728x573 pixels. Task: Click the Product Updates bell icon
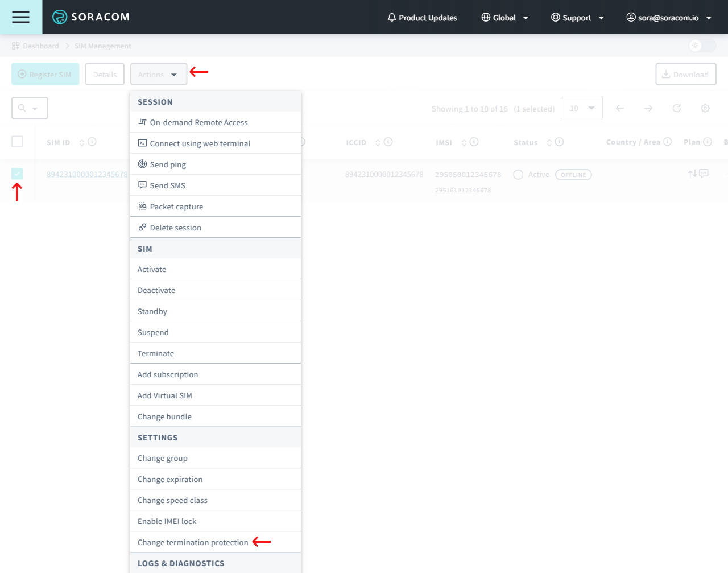point(391,17)
